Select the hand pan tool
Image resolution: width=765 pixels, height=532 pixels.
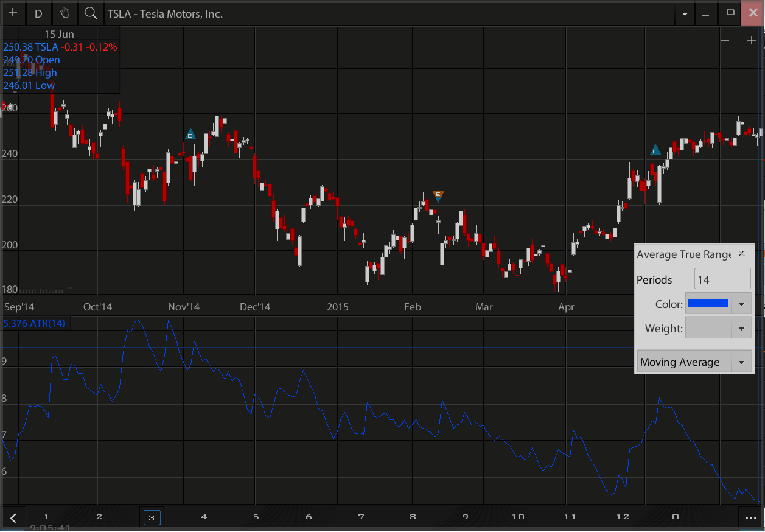(x=65, y=13)
